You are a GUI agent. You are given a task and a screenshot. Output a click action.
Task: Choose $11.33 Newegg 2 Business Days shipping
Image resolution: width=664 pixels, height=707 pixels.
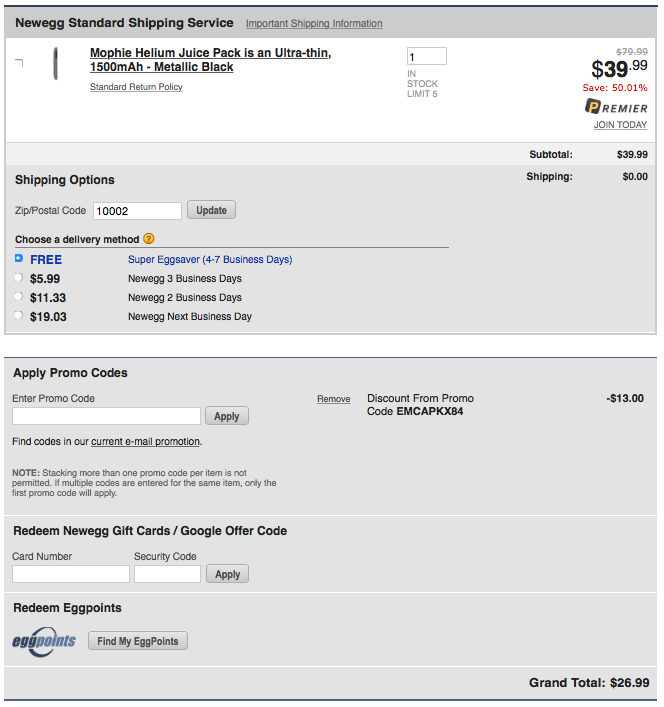pos(18,296)
